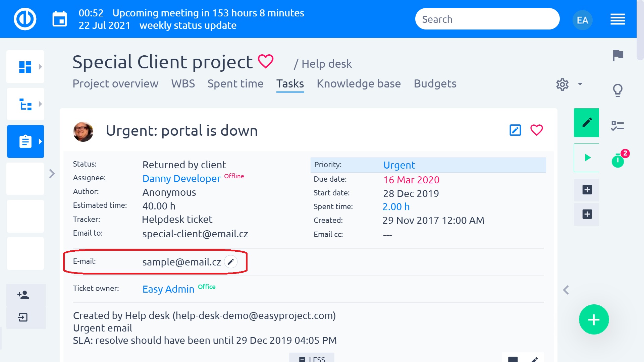Click the Special Client project title
The height and width of the screenshot is (362, 644).
tap(162, 62)
